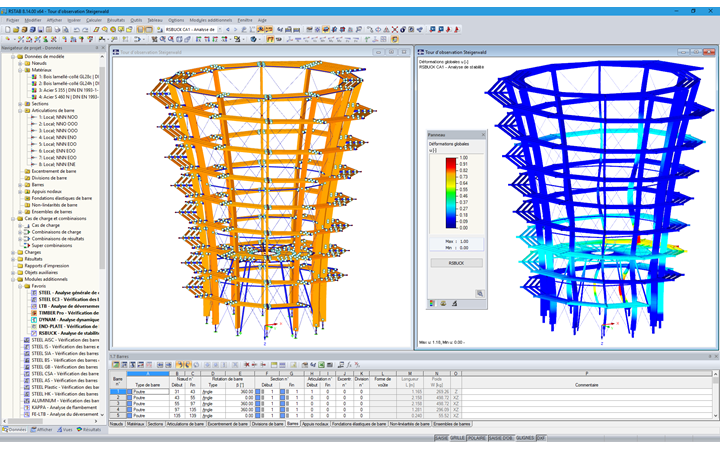Toggle the first highlighted window layout button
The height and width of the screenshot is (450, 720).
click(x=141, y=29)
